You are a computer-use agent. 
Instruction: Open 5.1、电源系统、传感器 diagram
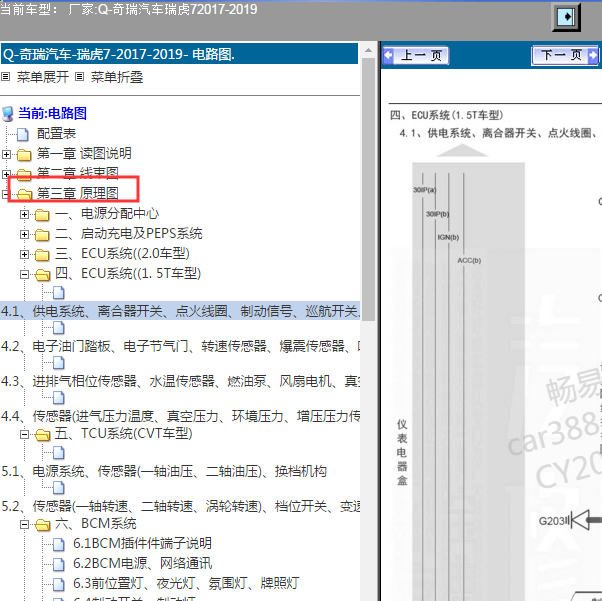tap(164, 471)
